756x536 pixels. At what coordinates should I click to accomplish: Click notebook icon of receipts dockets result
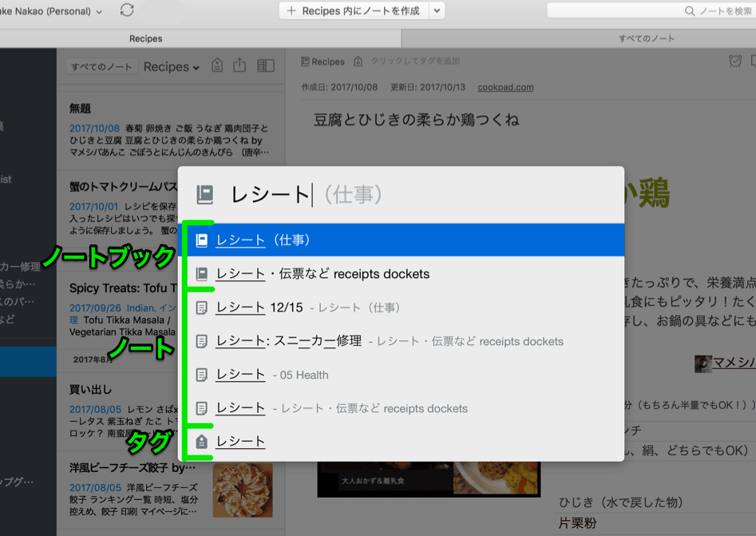coord(201,274)
